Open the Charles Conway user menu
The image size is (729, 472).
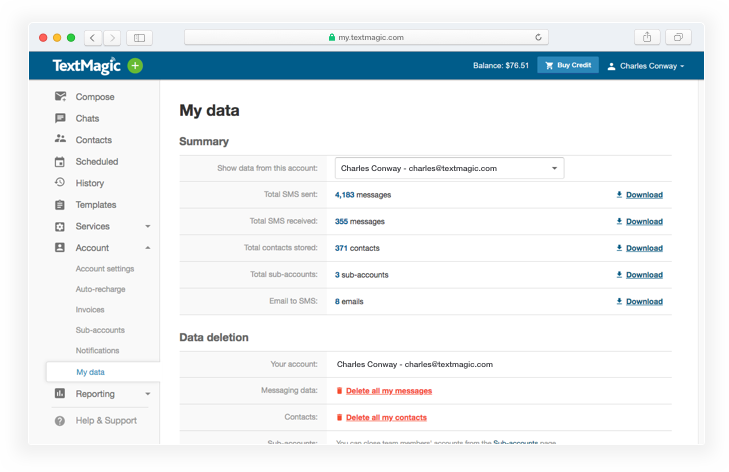point(646,66)
